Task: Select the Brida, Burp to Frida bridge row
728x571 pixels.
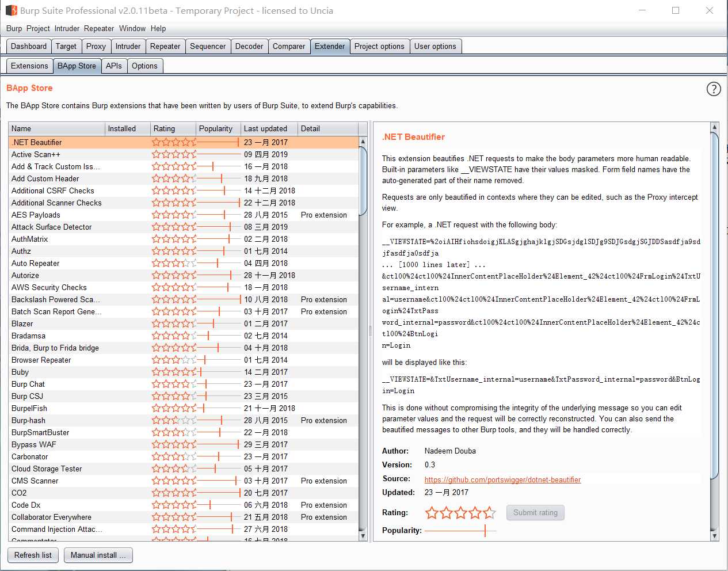Action: [184, 348]
